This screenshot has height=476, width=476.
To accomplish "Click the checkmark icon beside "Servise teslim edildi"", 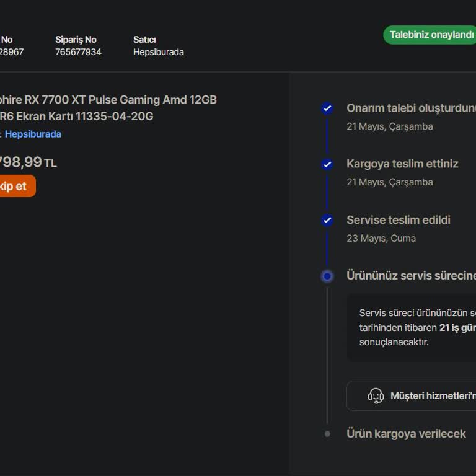I will [x=327, y=220].
